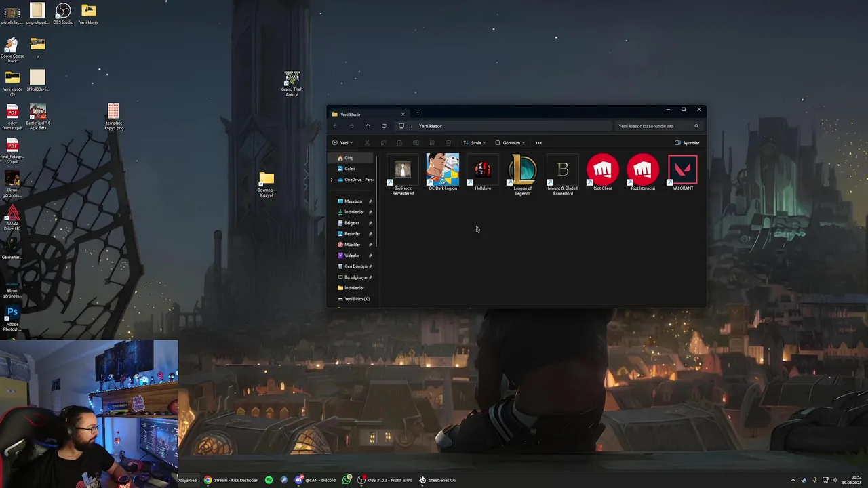Open Videolar in the sidebar

point(351,256)
